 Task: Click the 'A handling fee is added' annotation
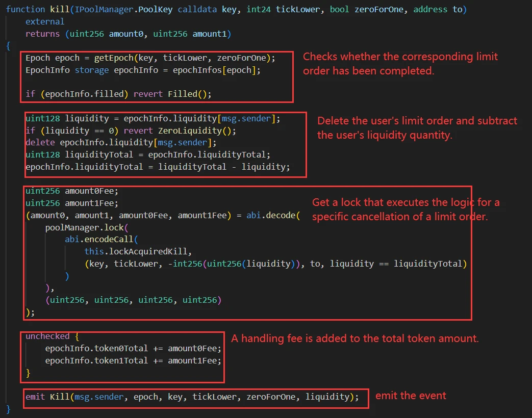tap(354, 338)
